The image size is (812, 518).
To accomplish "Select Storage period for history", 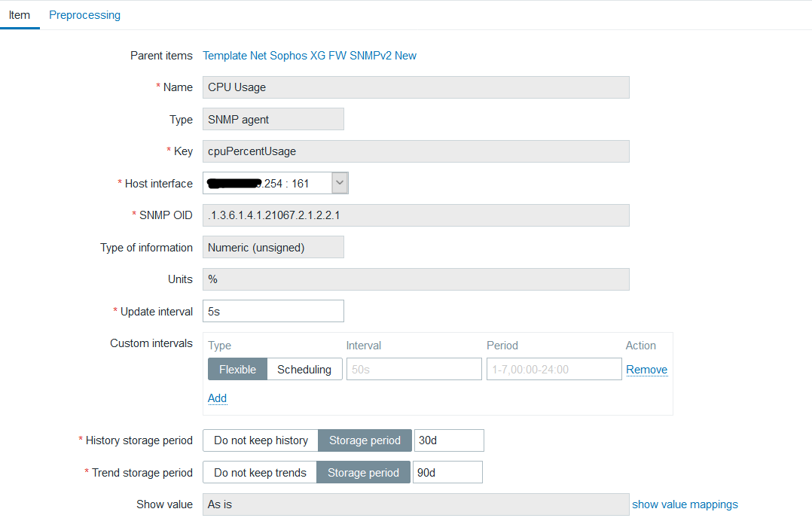I will (365, 440).
